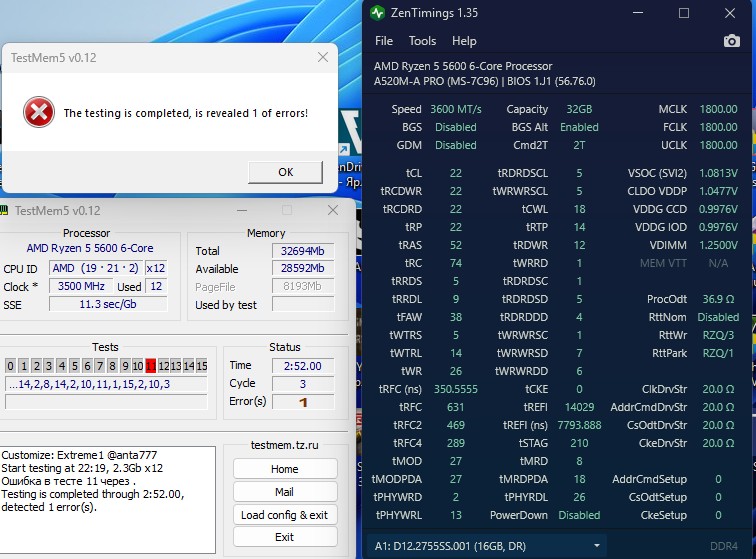756x559 pixels.
Task: Click Load config & exit button
Action: pyautogui.click(x=284, y=515)
